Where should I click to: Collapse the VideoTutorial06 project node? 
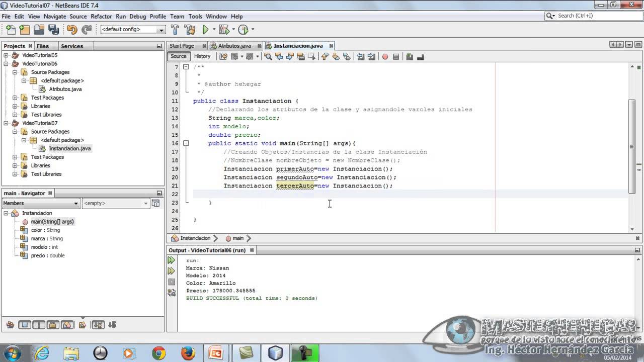click(x=6, y=64)
